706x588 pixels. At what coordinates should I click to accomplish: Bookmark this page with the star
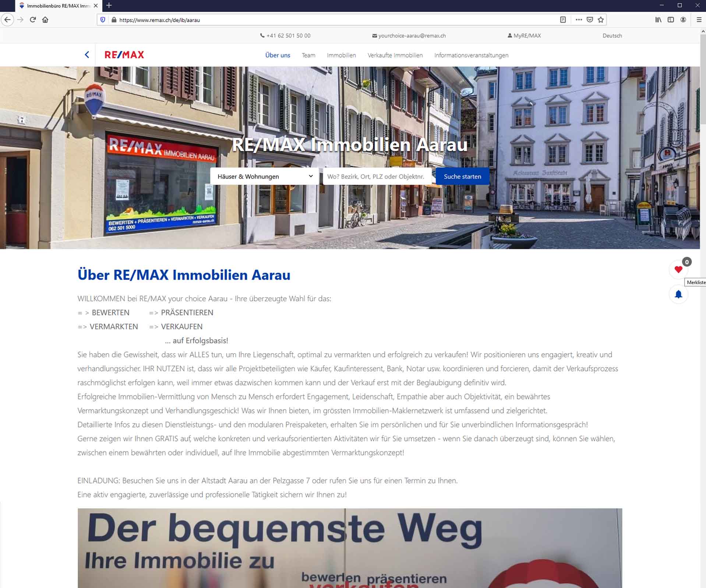[x=601, y=20]
